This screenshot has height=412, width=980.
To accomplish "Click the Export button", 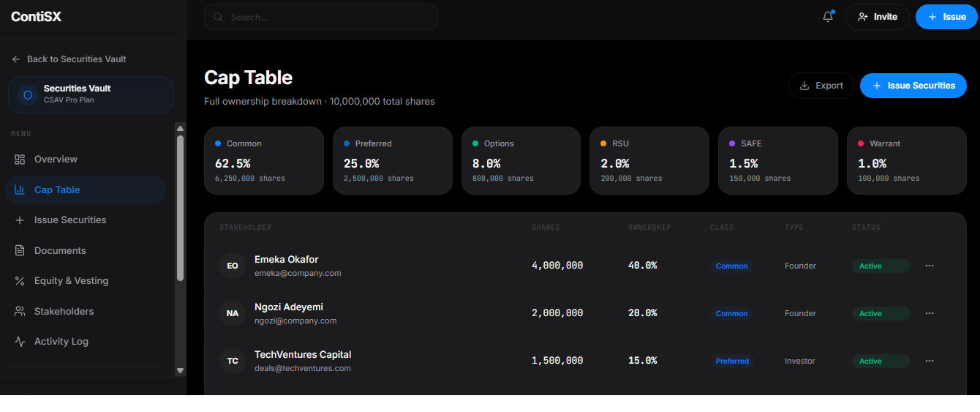I will tap(821, 86).
